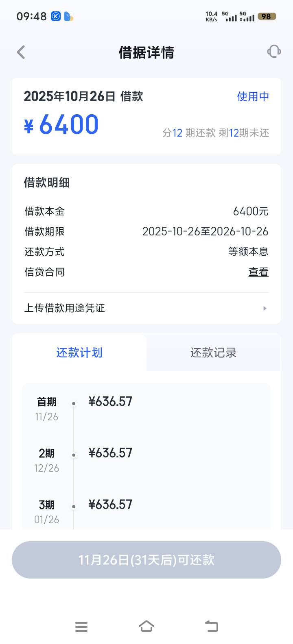
Task: Tap the ¥6400 loan amount
Action: point(62,124)
